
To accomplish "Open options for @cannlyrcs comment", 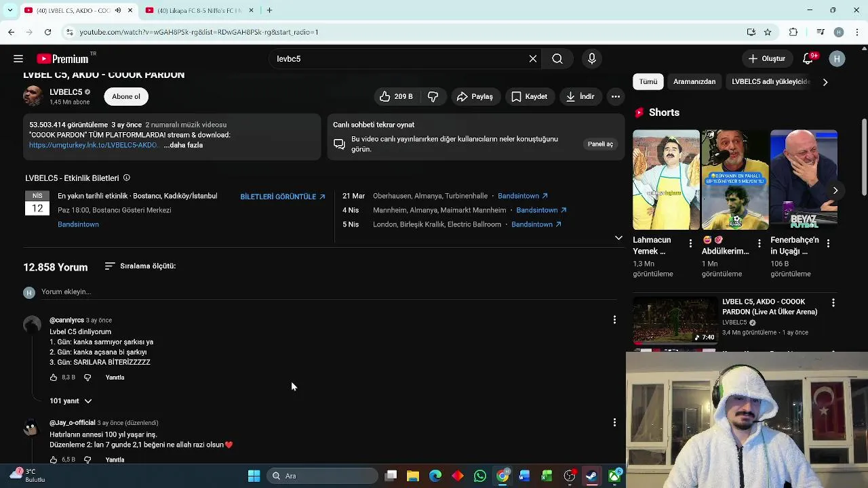I will 614,320.
